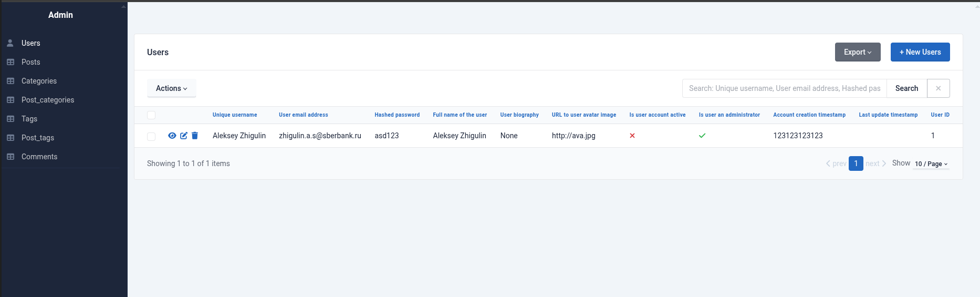The image size is (980, 297).
Task: Click the table icon beside Post_categories
Action: point(11,100)
